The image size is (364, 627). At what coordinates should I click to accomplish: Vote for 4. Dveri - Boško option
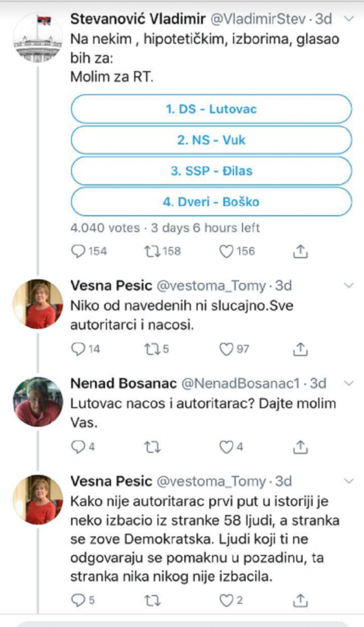(210, 201)
